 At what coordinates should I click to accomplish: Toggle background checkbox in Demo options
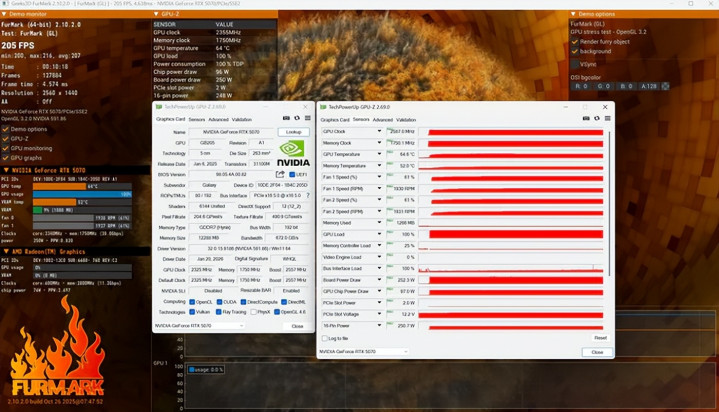pos(575,51)
